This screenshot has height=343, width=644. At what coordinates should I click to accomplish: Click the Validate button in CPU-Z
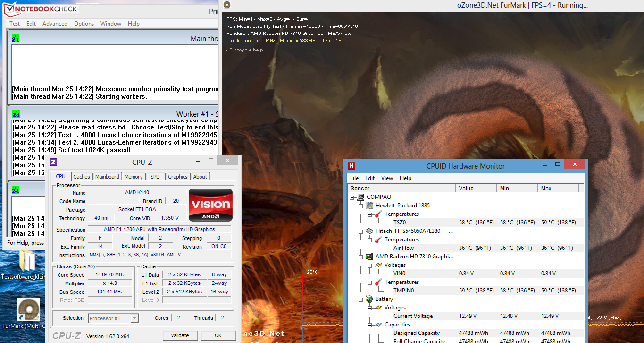point(180,335)
